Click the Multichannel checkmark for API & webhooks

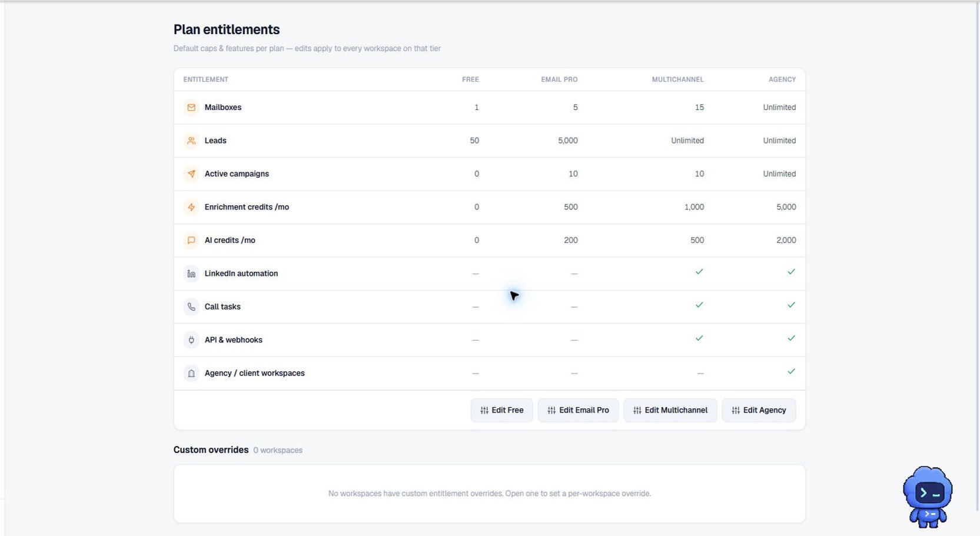coord(699,338)
